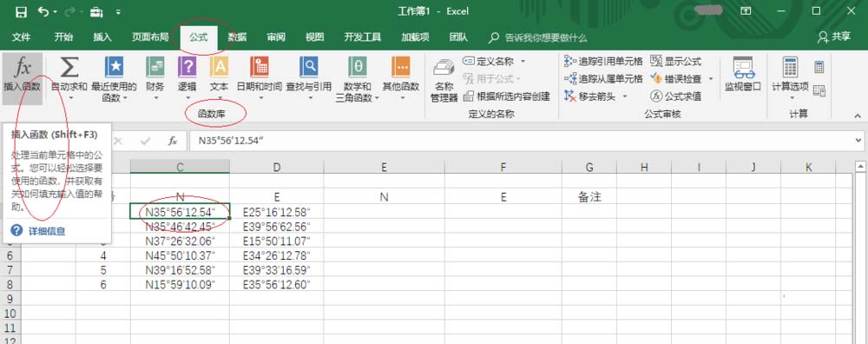Click the Insert Function fx icon
The width and height of the screenshot is (868, 344).
(x=23, y=68)
